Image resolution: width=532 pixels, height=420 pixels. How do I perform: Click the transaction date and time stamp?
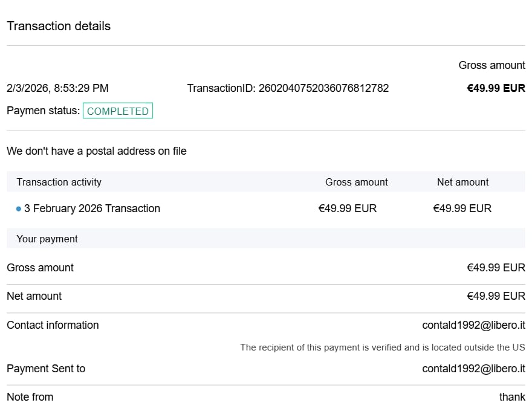(57, 88)
